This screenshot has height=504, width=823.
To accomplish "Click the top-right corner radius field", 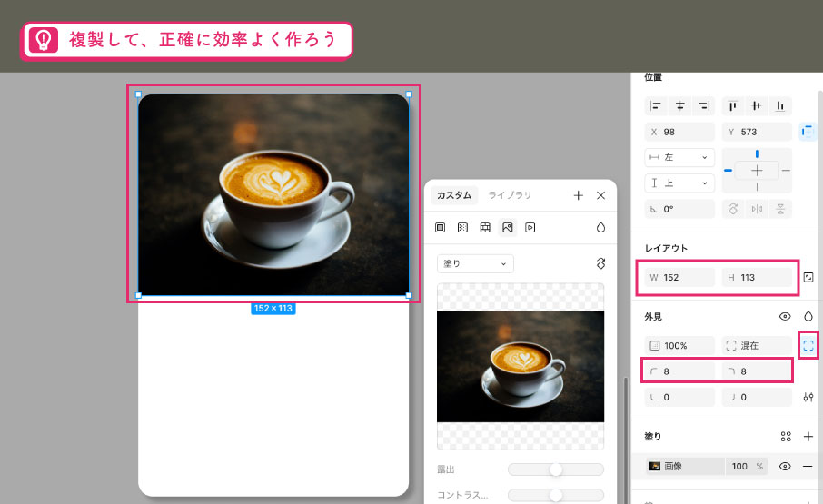I will click(757, 371).
